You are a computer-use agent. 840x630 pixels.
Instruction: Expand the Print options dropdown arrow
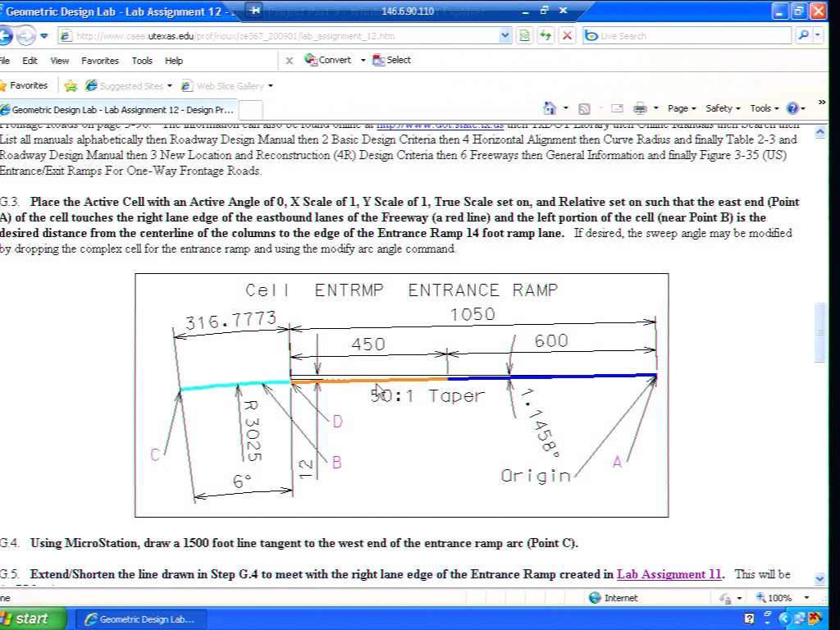tap(655, 108)
